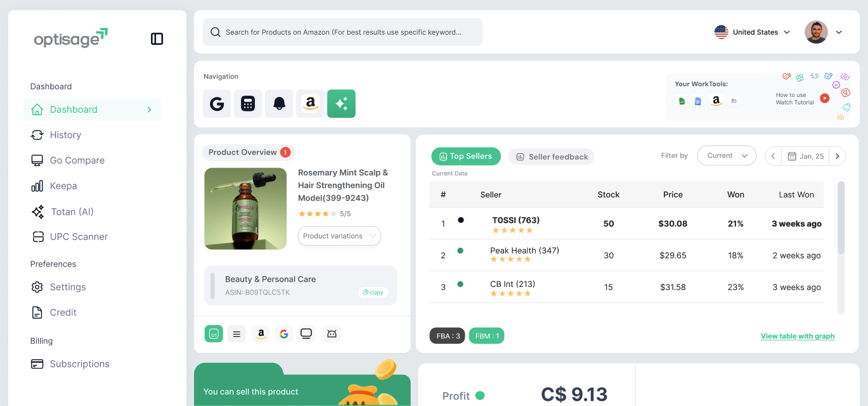Click the Settings gear icon
The image size is (868, 406).
pyautogui.click(x=37, y=287)
